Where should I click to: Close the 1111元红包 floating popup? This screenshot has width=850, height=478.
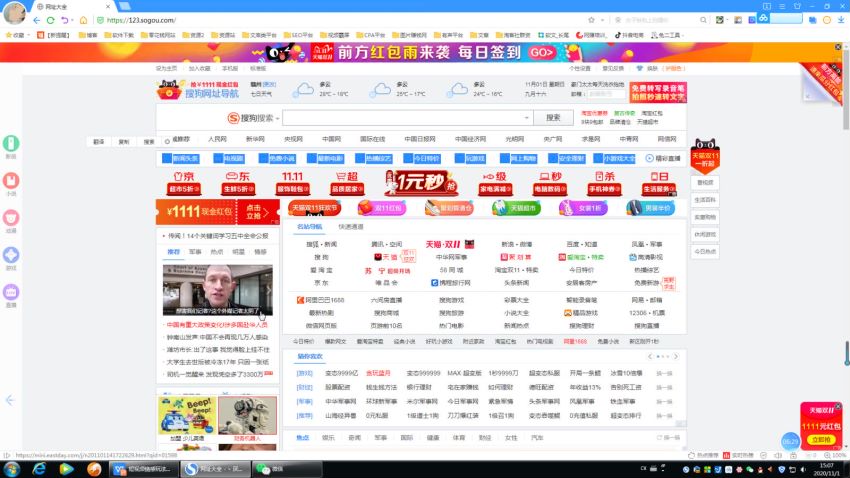[838, 406]
